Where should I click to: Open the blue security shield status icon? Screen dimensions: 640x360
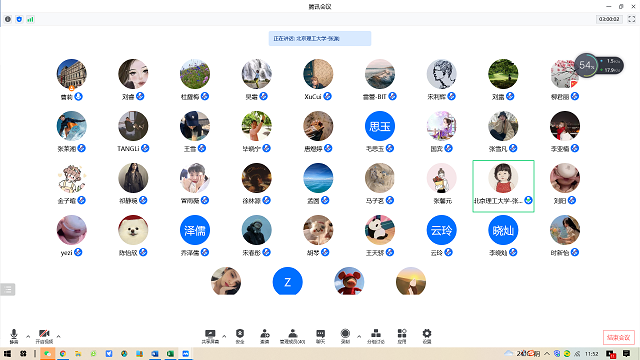pyautogui.click(x=19, y=19)
